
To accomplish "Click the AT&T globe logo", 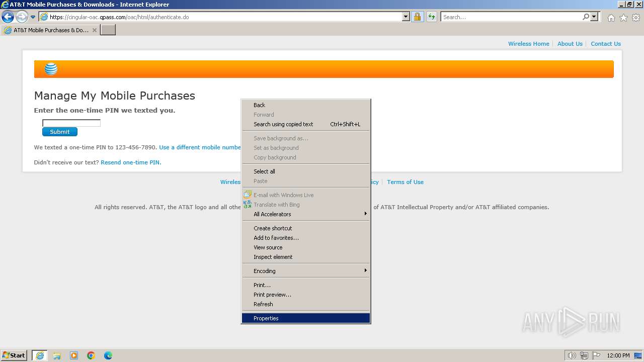I will coord(51,69).
